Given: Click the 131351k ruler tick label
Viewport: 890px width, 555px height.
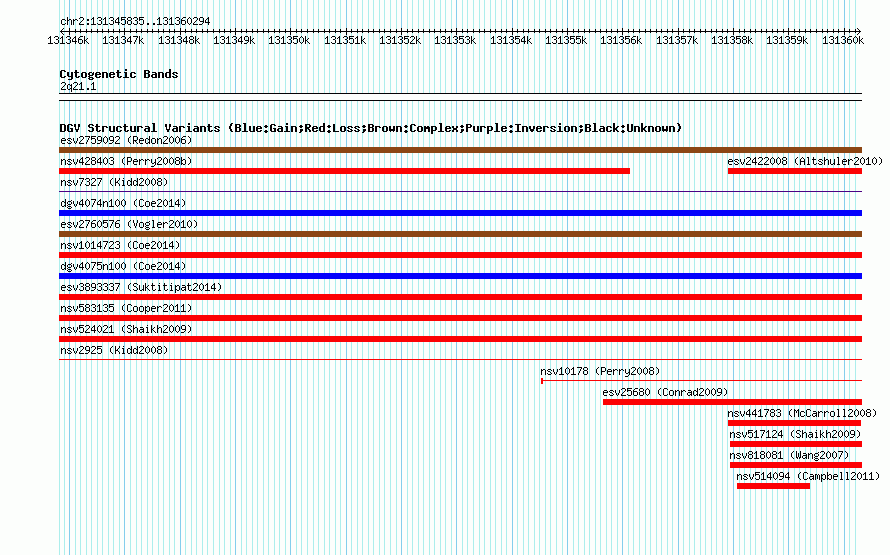Looking at the screenshot, I should tap(345, 40).
